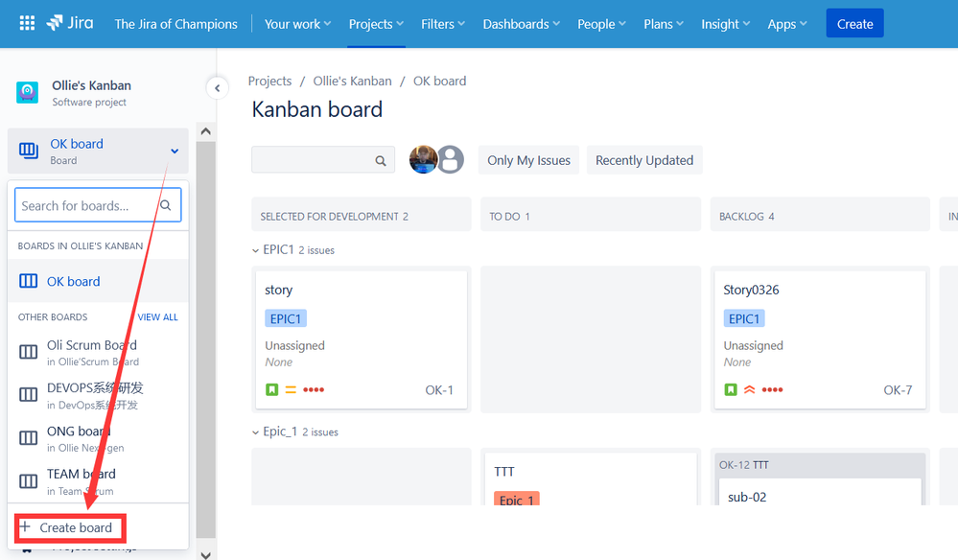Screen dimensions: 958x560
Task: Collapse the EPIC1 swimlane
Action: (255, 250)
